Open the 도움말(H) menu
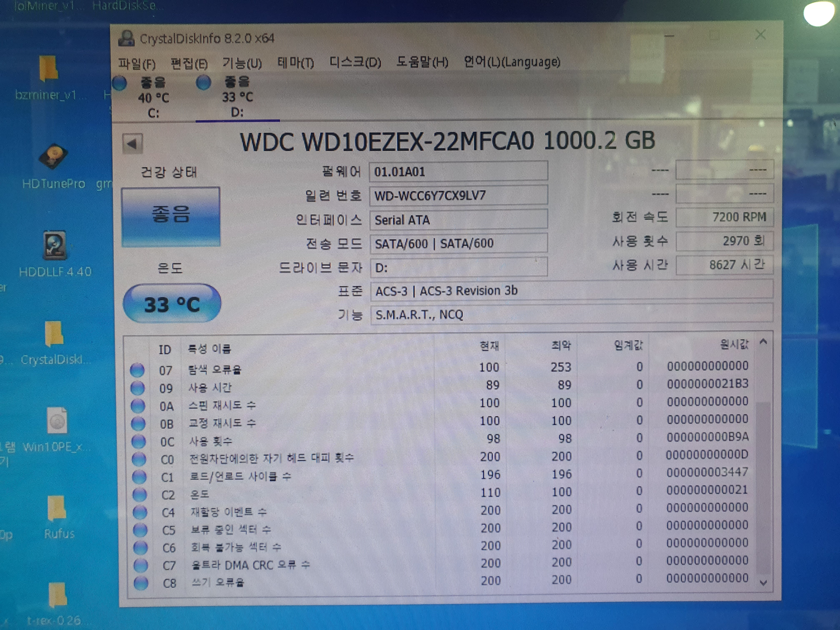 422,62
